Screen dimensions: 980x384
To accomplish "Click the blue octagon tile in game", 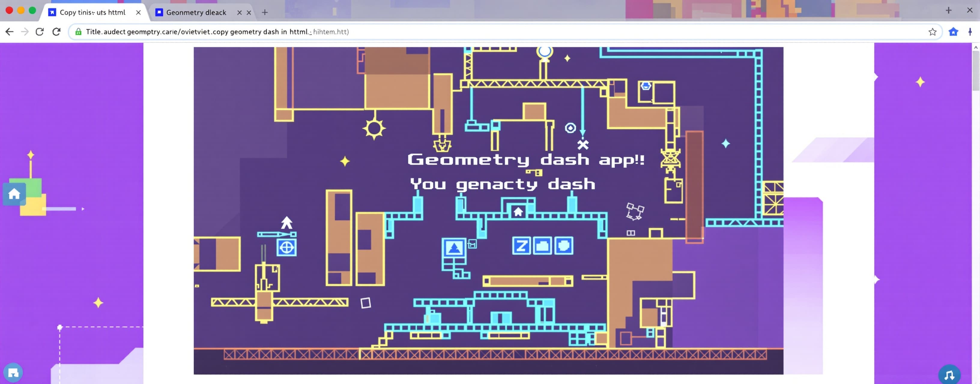I will 564,246.
